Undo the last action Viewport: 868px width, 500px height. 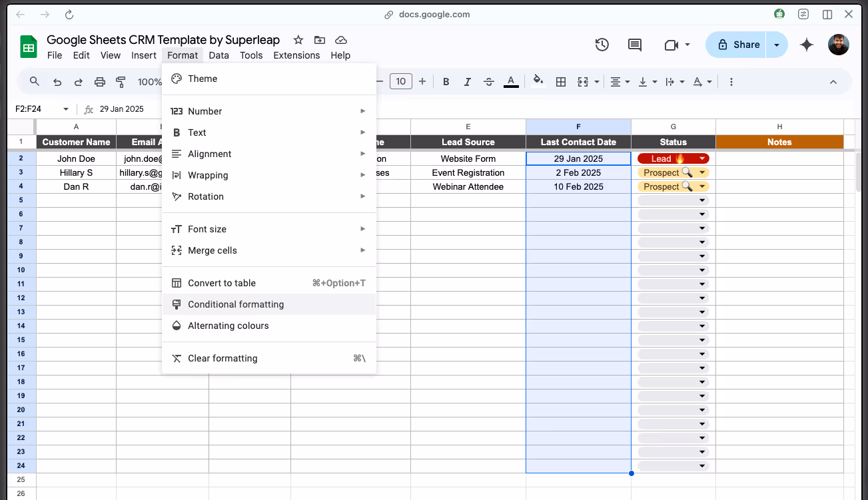[x=57, y=82]
